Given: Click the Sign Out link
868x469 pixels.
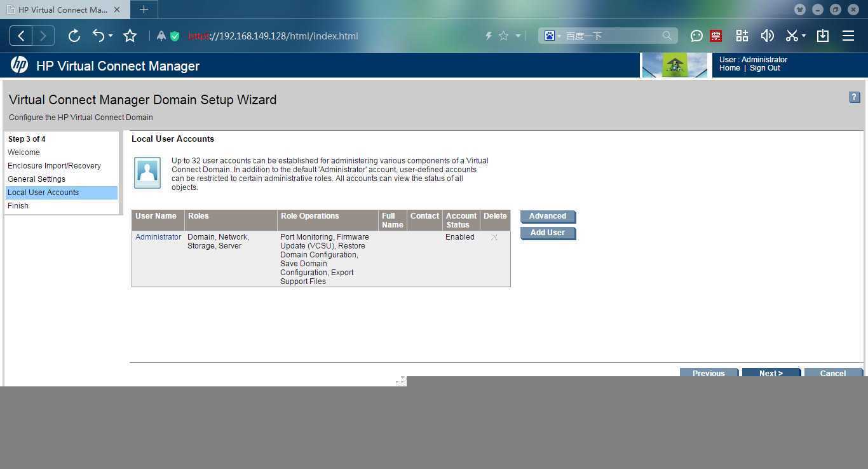Looking at the screenshot, I should click(764, 68).
